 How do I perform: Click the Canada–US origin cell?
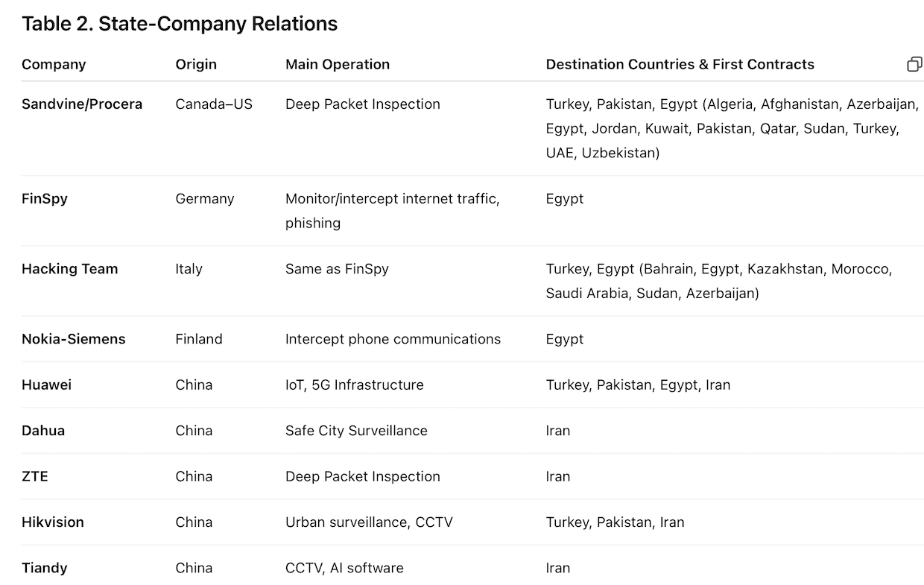(214, 104)
